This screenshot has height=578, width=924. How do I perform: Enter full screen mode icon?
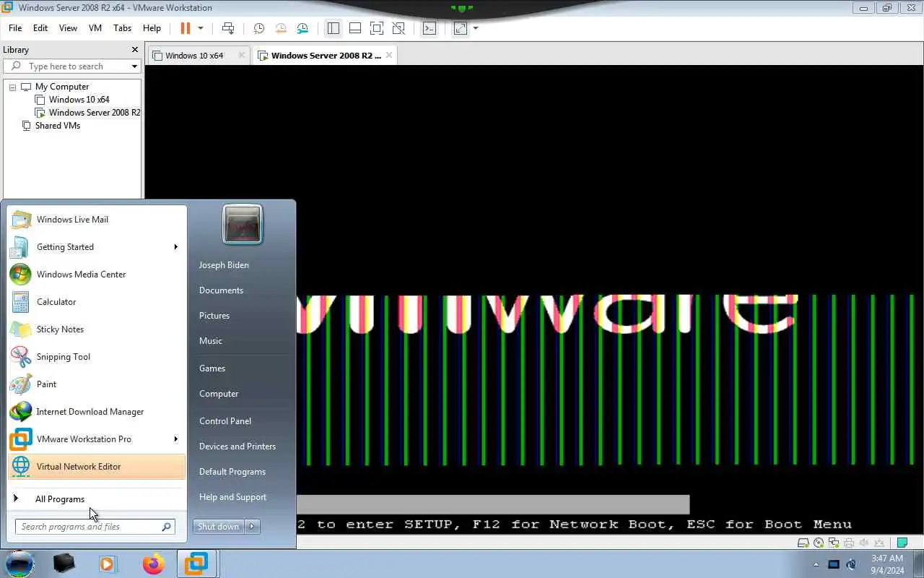(x=377, y=28)
